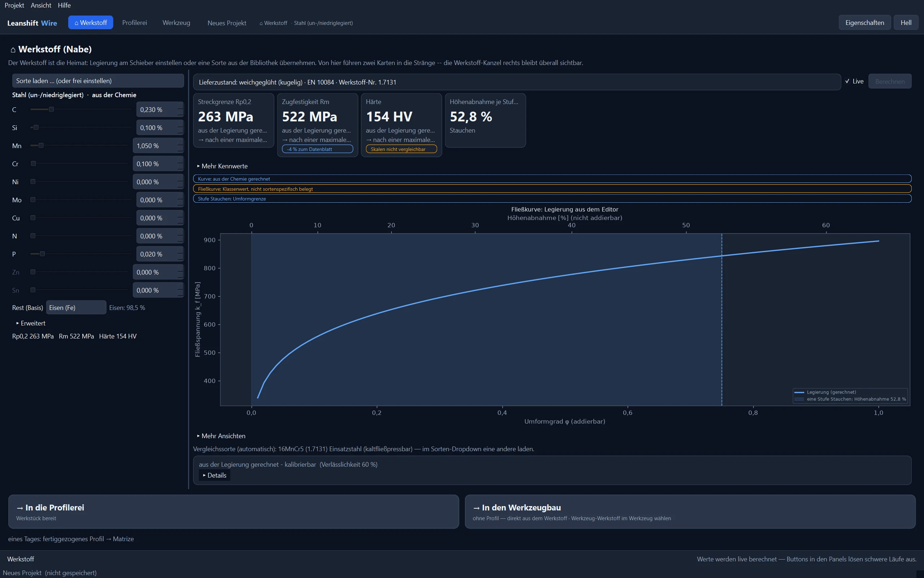Click the N value field 0,000 %

(160, 236)
